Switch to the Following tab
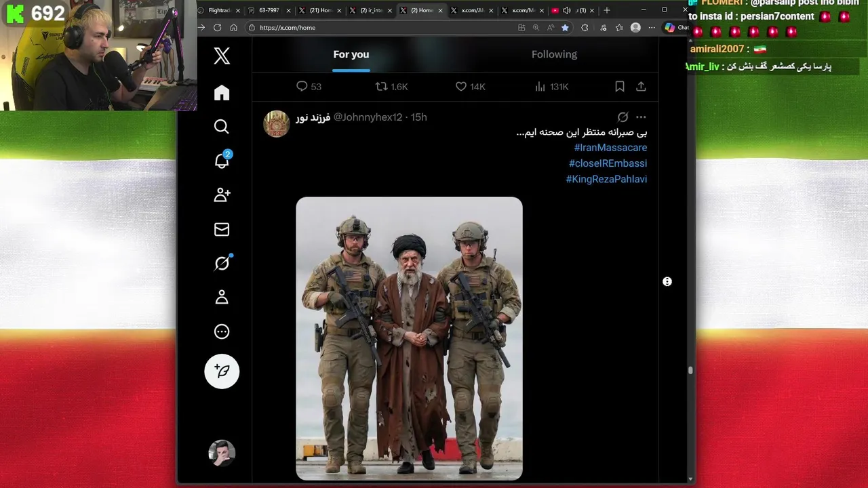The image size is (868, 488). 554,54
